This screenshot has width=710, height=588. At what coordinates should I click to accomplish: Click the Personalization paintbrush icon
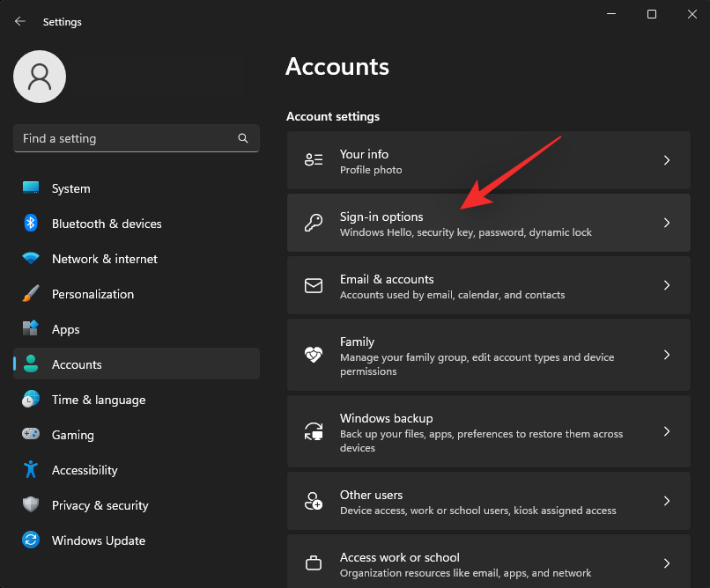pyautogui.click(x=31, y=294)
